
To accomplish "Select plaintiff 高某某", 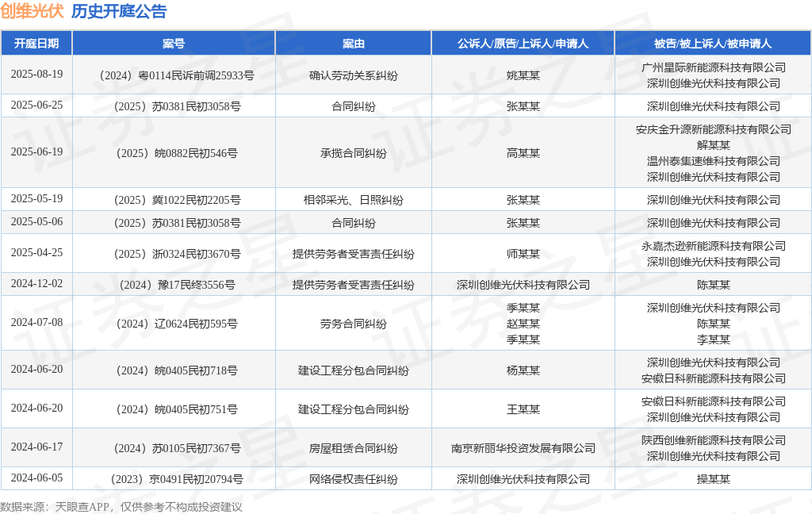I will 523,153.
